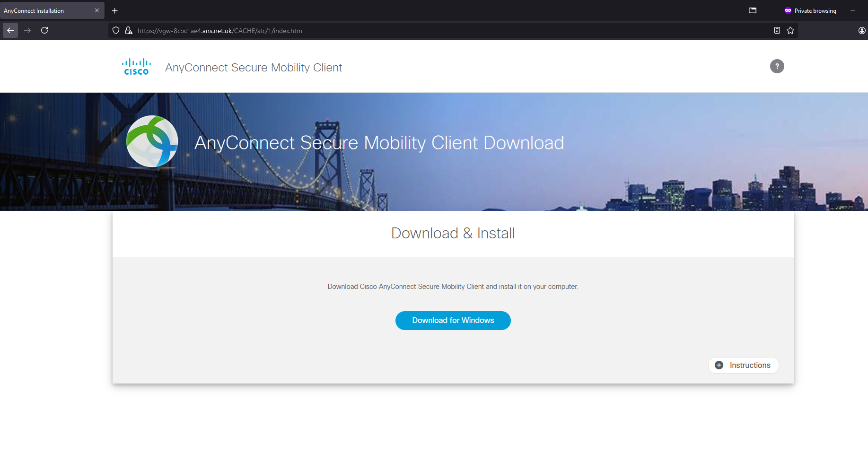Minimize the browser window
The width and height of the screenshot is (868, 462).
click(853, 10)
